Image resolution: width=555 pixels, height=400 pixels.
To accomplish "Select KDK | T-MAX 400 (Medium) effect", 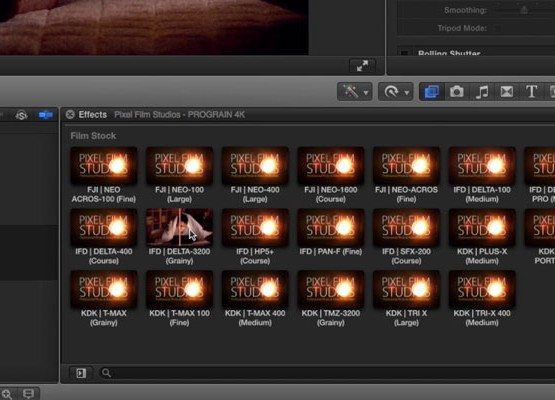I will [x=255, y=299].
